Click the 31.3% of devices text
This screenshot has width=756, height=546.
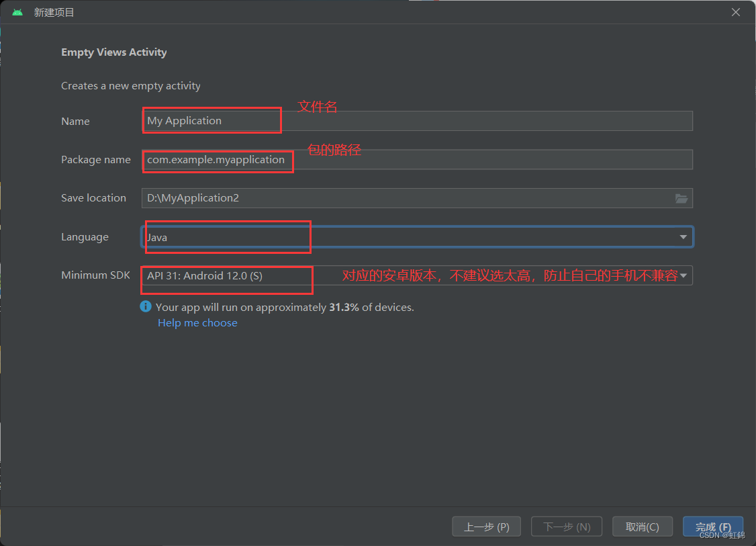pos(371,308)
